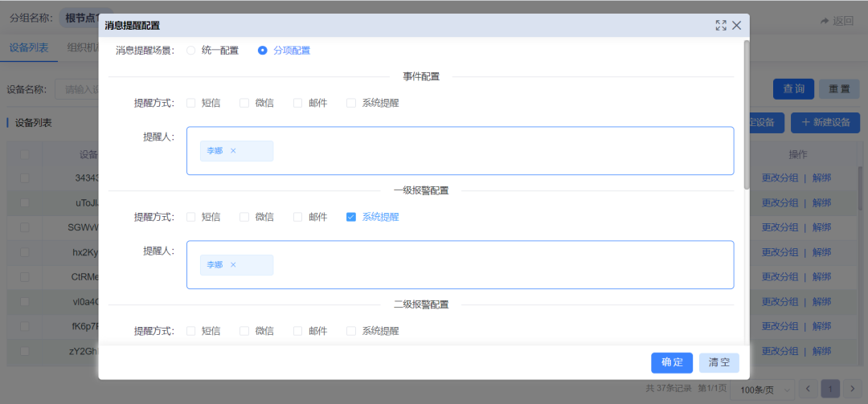Click 解绑 in the 34343 row
The width and height of the screenshot is (868, 404).
821,178
